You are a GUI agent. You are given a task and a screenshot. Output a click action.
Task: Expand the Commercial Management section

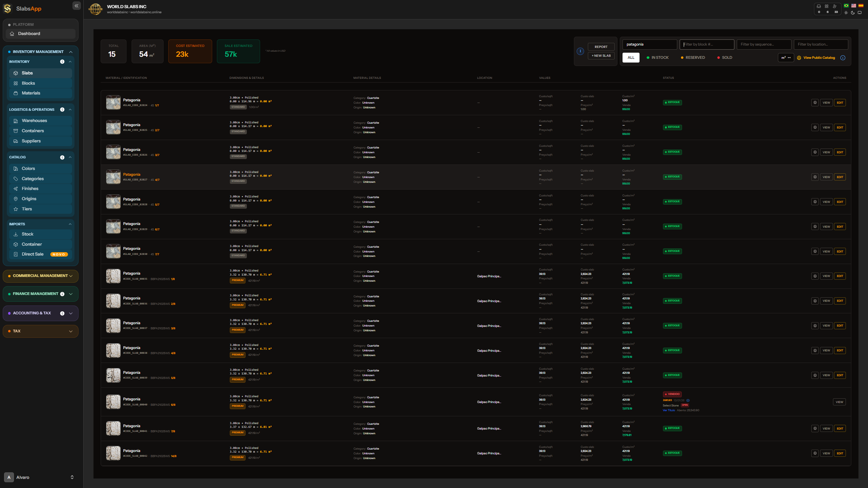click(x=40, y=276)
